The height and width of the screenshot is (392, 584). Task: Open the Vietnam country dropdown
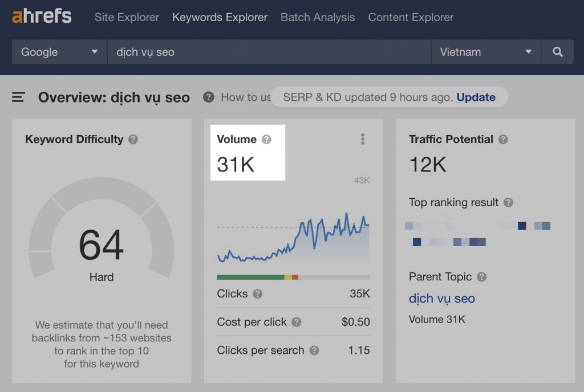(486, 52)
